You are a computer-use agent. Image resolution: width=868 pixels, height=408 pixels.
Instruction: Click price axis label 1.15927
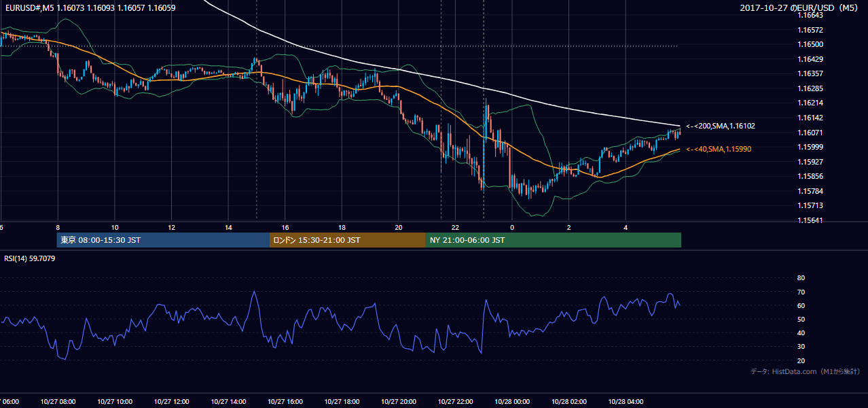[811, 162]
